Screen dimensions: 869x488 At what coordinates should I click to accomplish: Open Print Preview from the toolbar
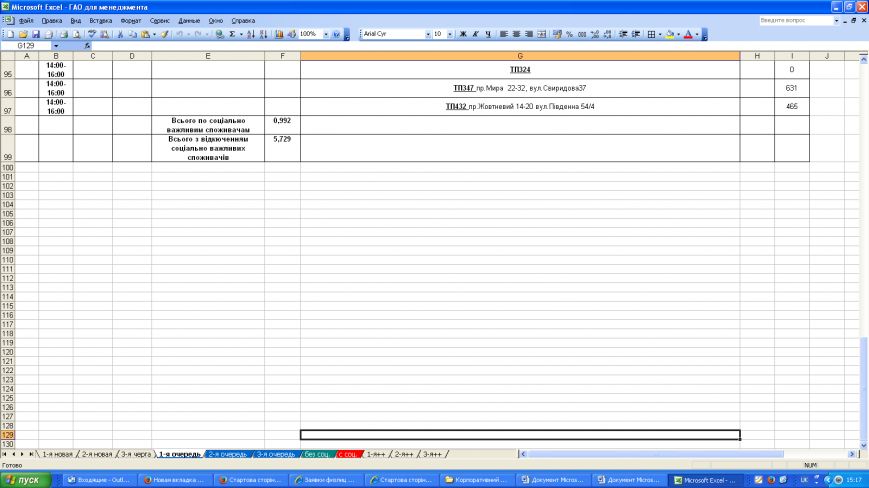click(76, 34)
